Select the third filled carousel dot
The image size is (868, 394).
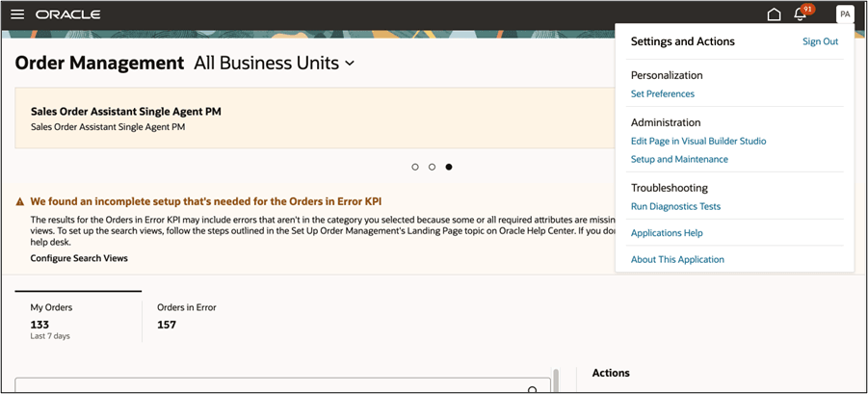click(448, 167)
